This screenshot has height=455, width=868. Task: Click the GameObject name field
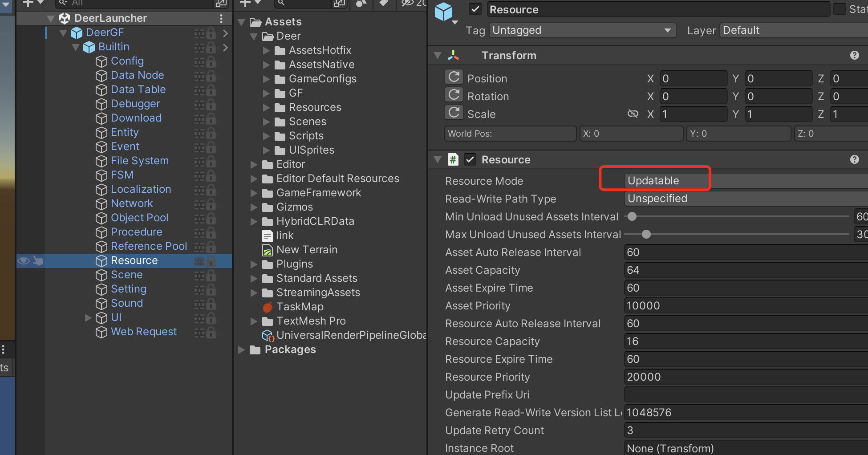coord(658,9)
